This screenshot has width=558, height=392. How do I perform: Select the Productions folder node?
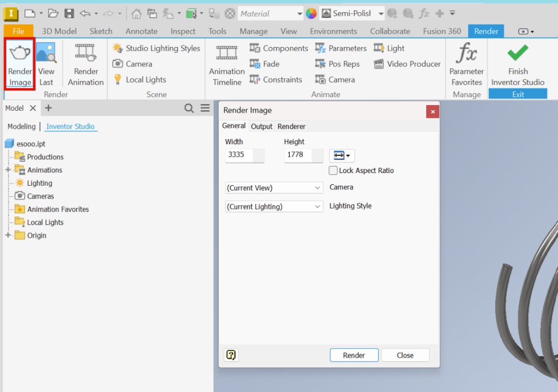[x=45, y=157]
